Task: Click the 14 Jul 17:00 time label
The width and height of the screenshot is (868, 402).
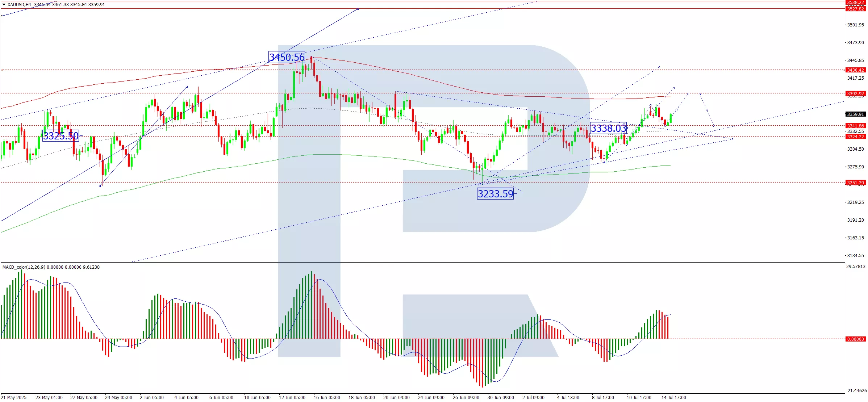Action: pos(673,398)
